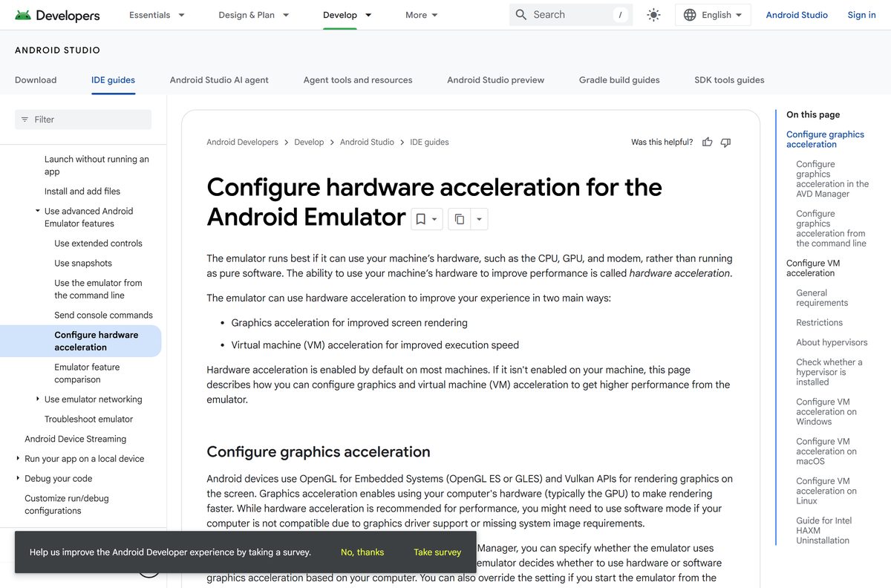Open Launch without running an app
This screenshot has height=588, width=891.
[97, 165]
